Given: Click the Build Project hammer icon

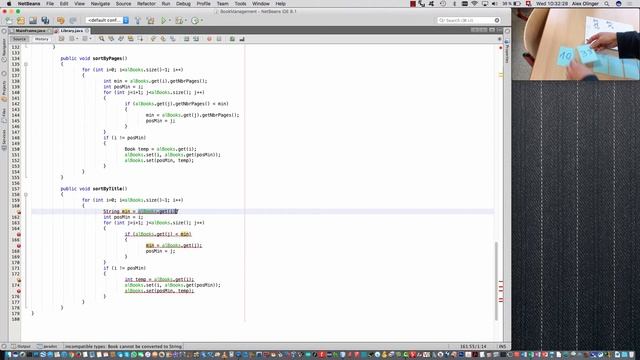Looking at the screenshot, I should pos(138,20).
